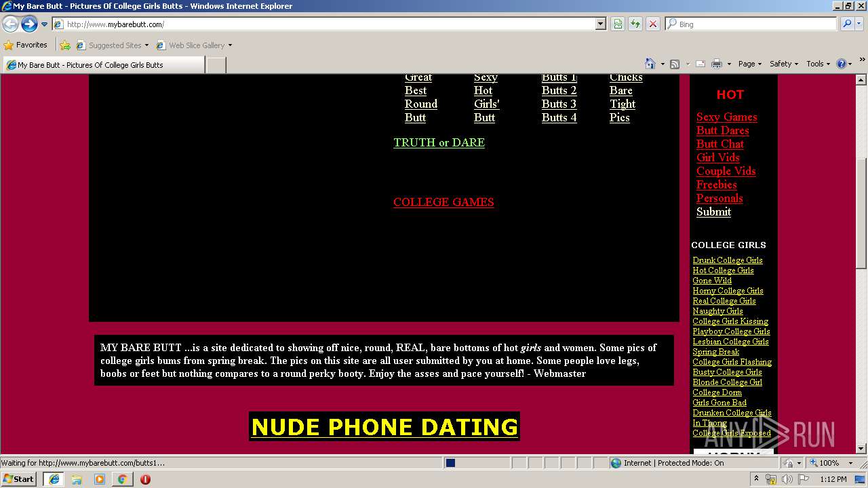This screenshot has height=488, width=868.
Task: Open the Favorites star button
Action: (26, 45)
